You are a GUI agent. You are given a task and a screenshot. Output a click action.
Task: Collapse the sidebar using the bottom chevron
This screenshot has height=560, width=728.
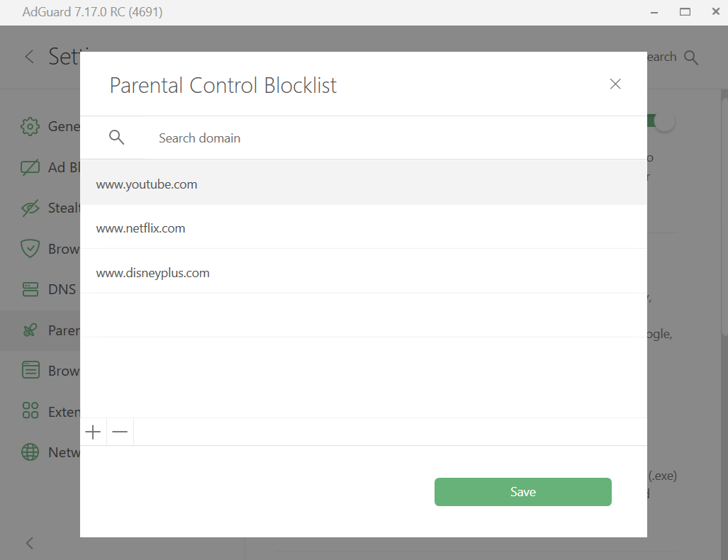[29, 543]
